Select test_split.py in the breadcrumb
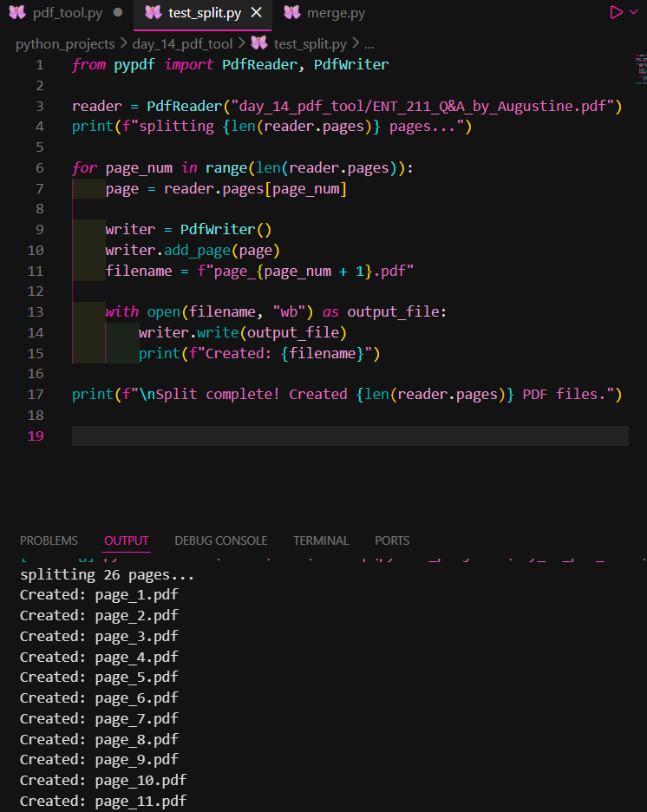Viewport: 647px width, 812px height. pos(310,44)
